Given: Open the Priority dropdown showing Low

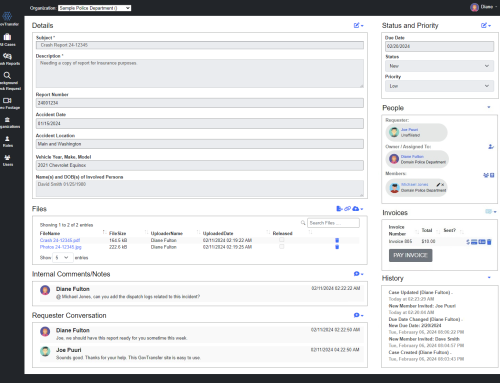Looking at the screenshot, I should 439,86.
